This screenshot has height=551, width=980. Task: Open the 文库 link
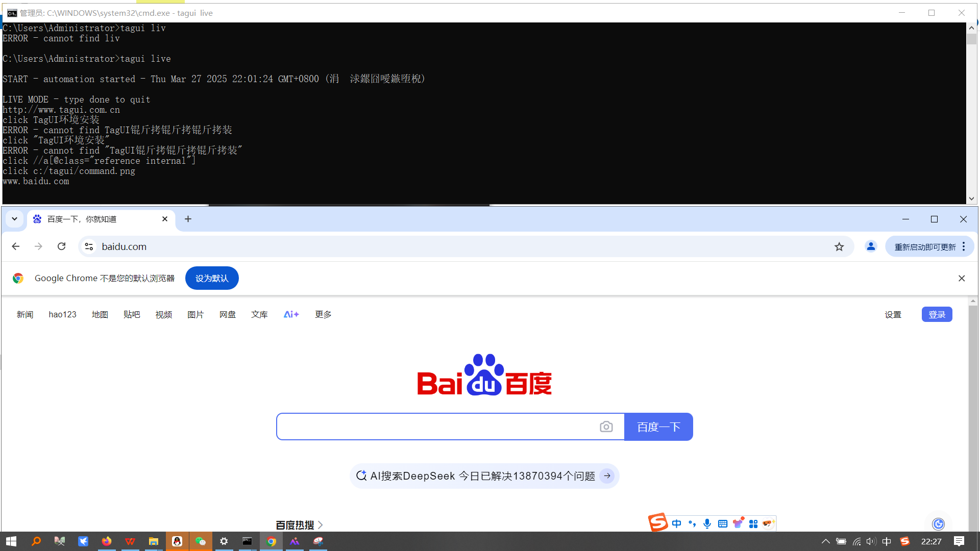(259, 314)
